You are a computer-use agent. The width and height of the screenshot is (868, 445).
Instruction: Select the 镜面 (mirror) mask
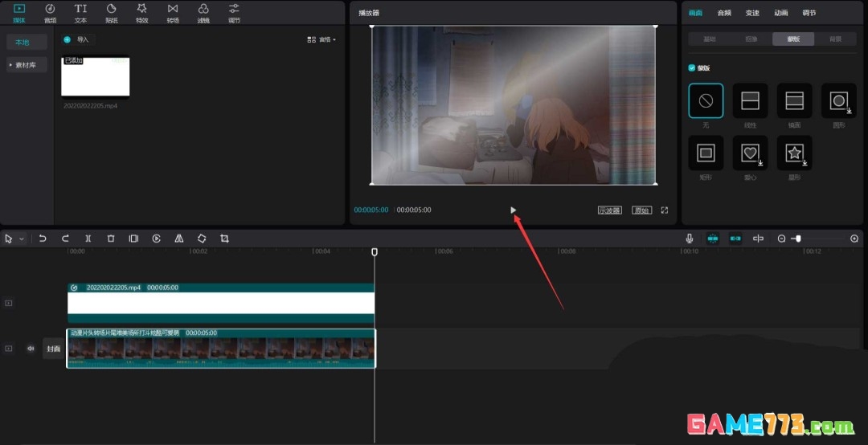pos(794,100)
